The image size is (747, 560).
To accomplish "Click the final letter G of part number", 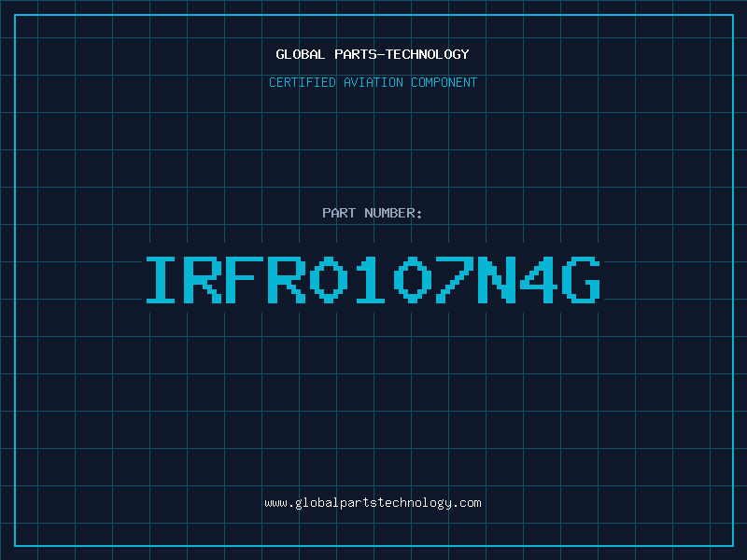I will pos(582,280).
